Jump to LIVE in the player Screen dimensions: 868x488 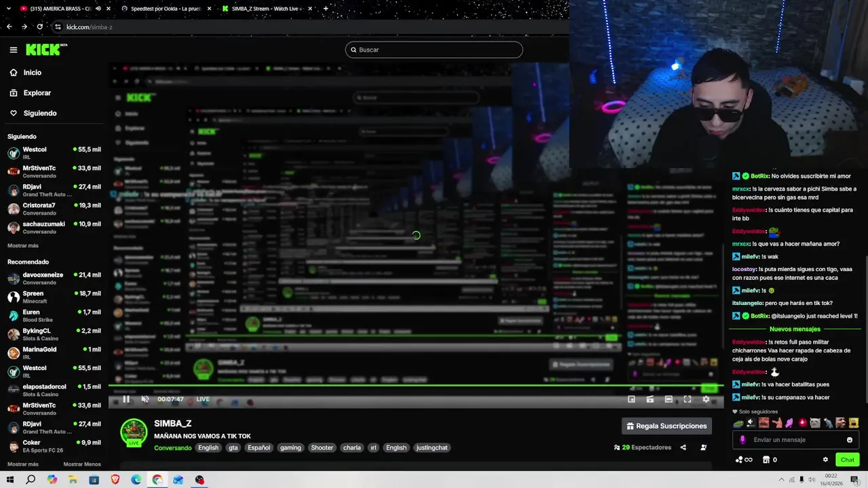[x=203, y=399]
